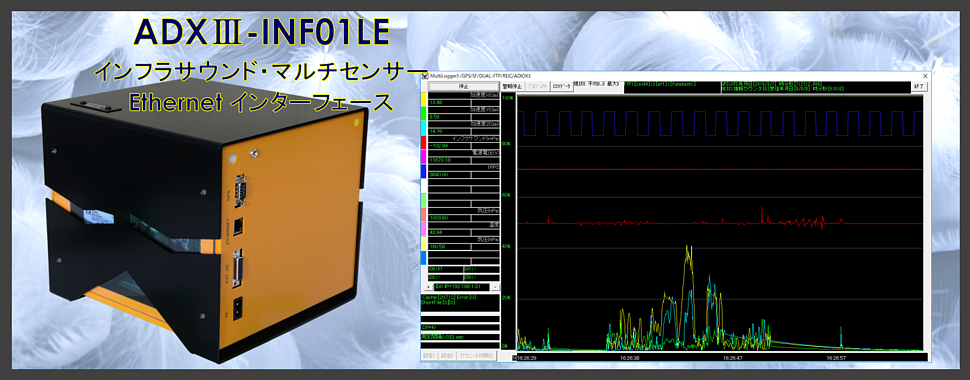
Task: Click the infrasound value field showing -102.99
Action: (x=449, y=146)
